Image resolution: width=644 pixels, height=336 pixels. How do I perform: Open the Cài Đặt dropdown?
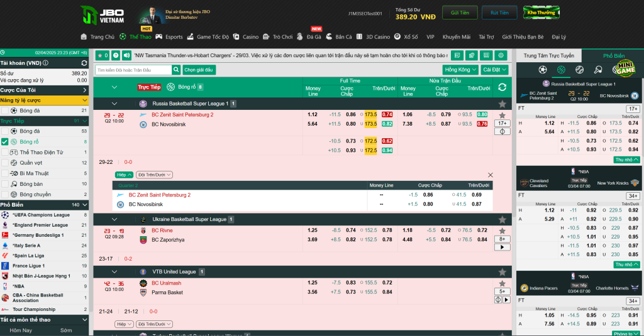(x=494, y=70)
